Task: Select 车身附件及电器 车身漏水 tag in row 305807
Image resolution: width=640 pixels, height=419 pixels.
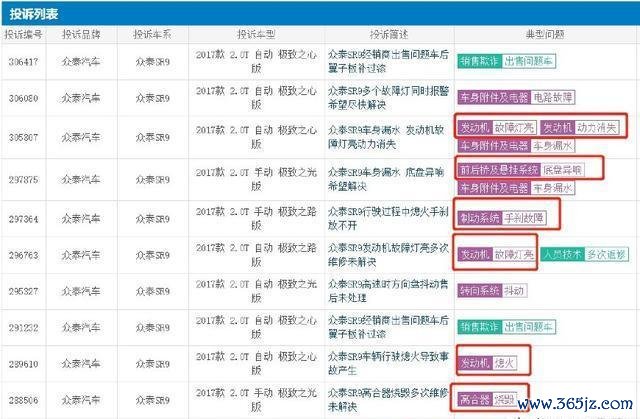Action: pos(516,146)
